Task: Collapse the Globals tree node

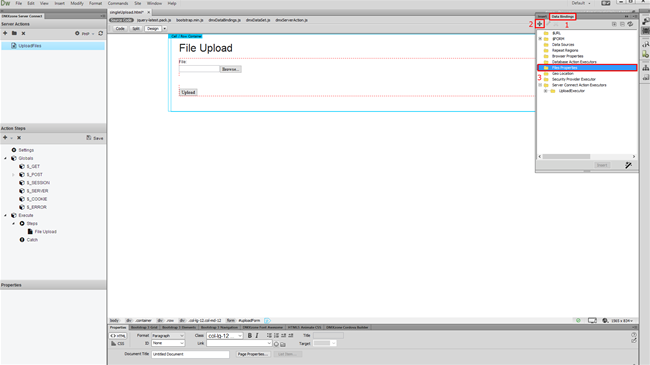Action: [x=5, y=158]
